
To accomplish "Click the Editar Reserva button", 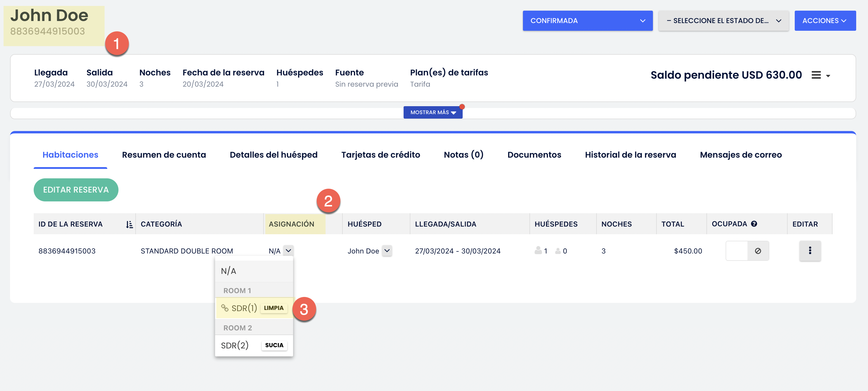I will (x=76, y=190).
